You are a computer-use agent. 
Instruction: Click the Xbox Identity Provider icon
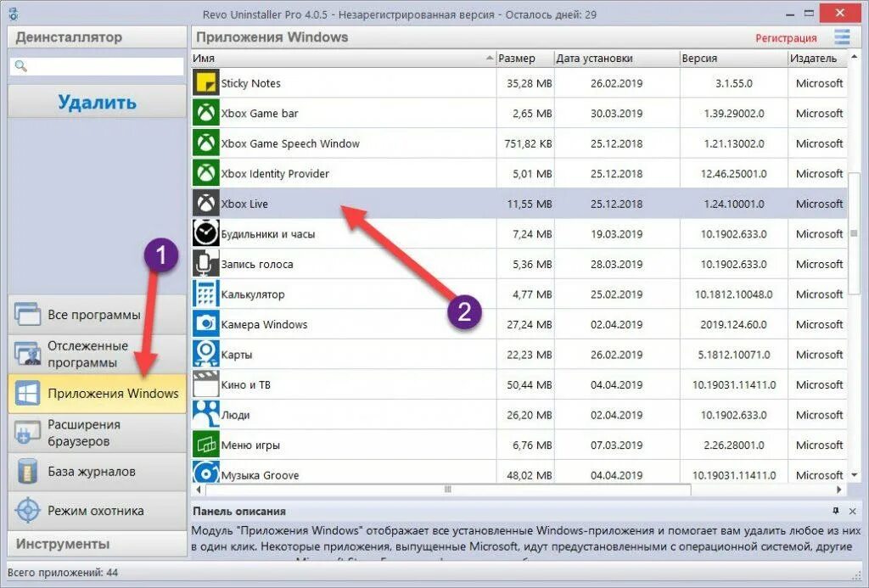[205, 173]
